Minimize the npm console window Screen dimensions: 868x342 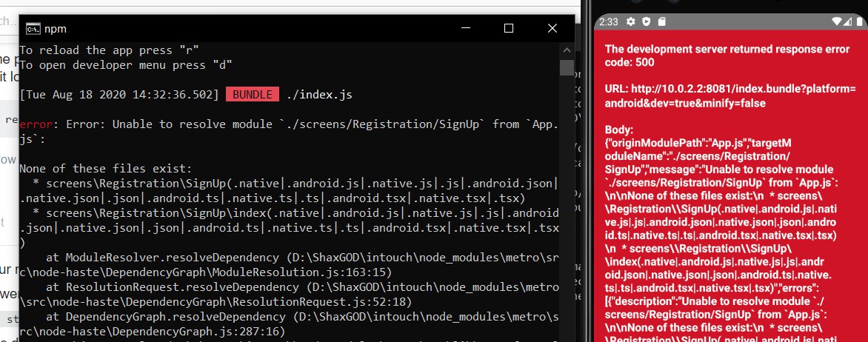[x=466, y=29]
